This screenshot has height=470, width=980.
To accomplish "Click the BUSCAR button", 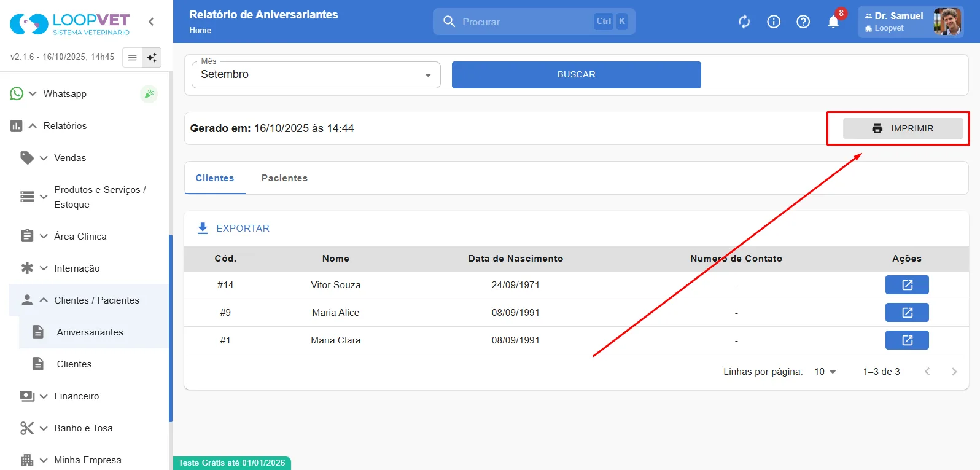I will (576, 75).
